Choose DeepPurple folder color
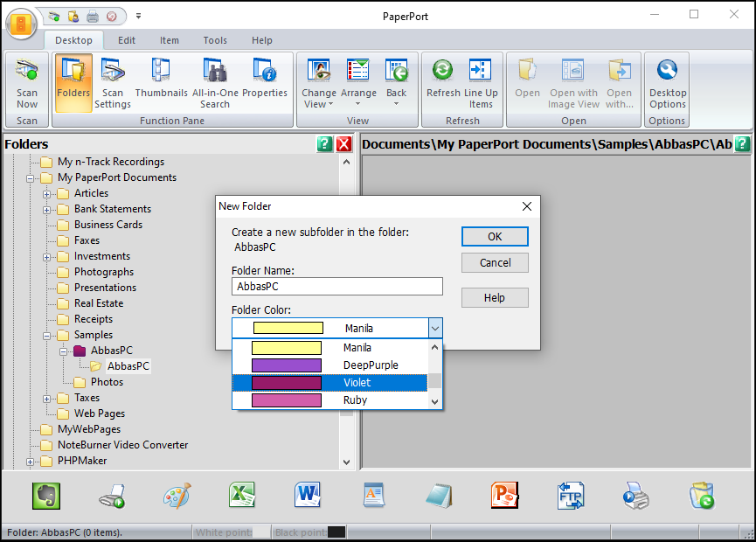756x542 pixels. pos(329,365)
